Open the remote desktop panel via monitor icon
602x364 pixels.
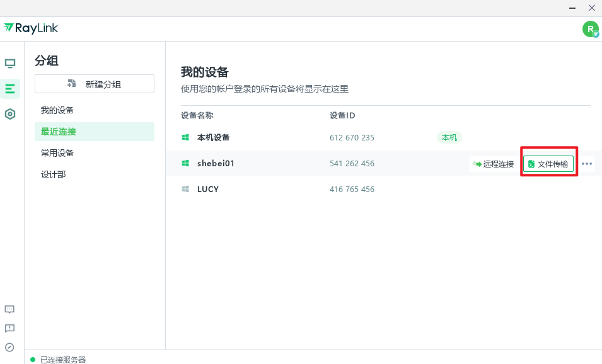[x=9, y=63]
